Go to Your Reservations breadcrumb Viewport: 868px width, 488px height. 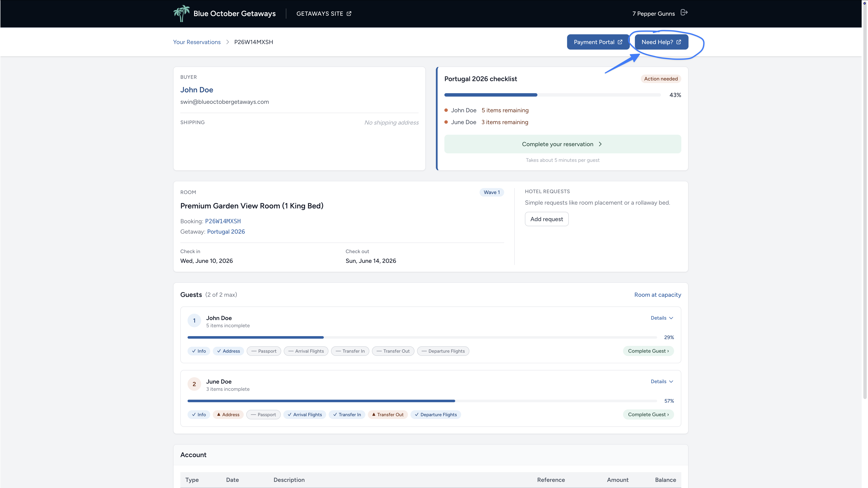(197, 42)
